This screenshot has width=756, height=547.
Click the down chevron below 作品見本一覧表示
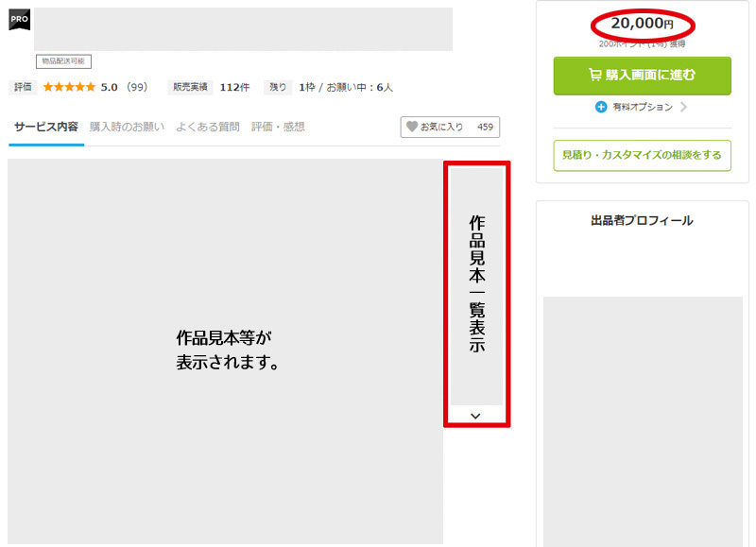475,416
